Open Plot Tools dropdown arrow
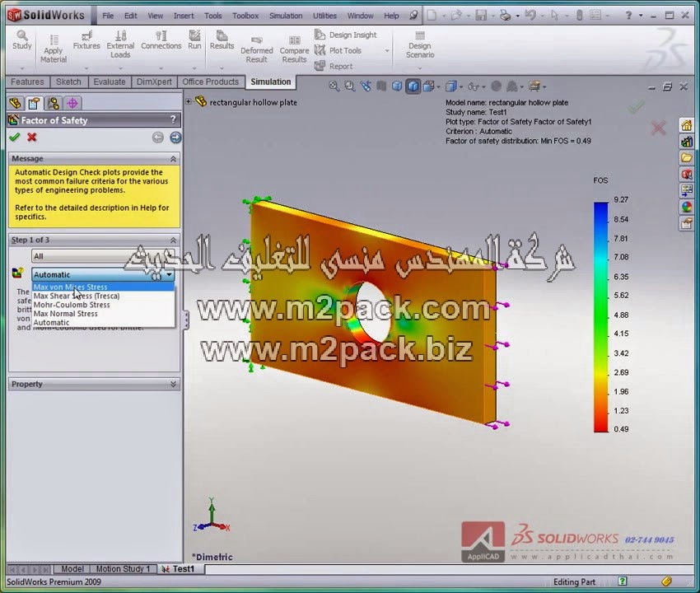 [x=386, y=50]
